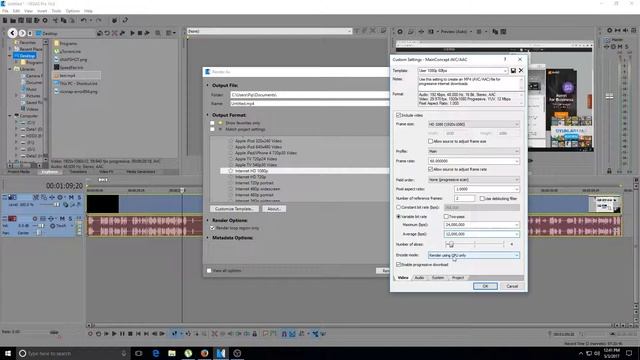Click the Vegas Pro taskbar icon
The height and width of the screenshot is (360, 640).
click(221, 353)
